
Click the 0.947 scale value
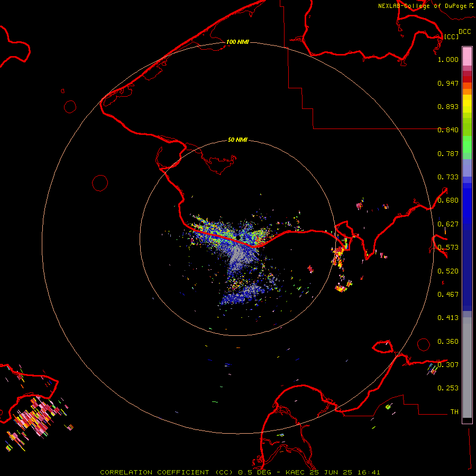448,83
